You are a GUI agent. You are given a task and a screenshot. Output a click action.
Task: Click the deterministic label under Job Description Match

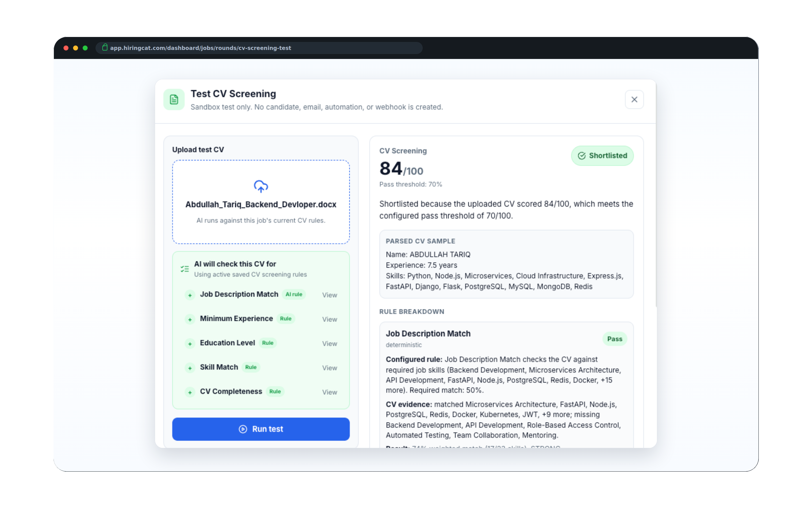point(404,345)
